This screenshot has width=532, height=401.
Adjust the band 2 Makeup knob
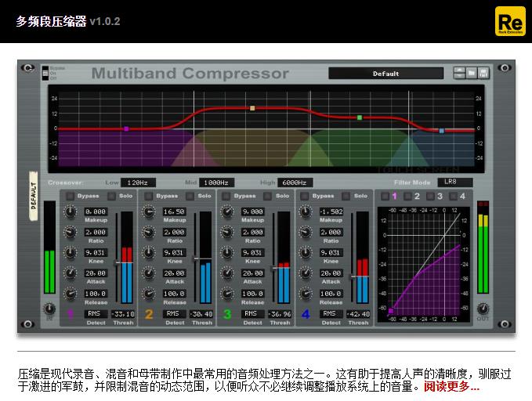149,211
